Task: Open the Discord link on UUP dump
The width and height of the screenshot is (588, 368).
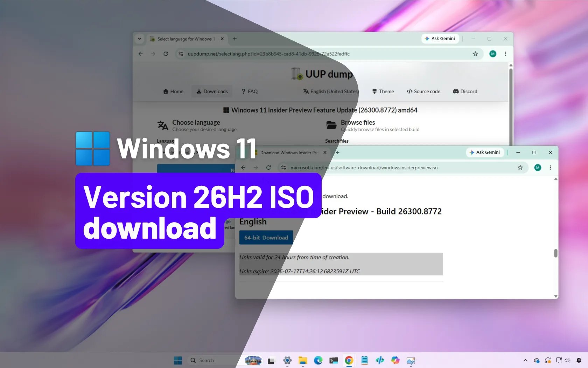Action: tap(465, 91)
